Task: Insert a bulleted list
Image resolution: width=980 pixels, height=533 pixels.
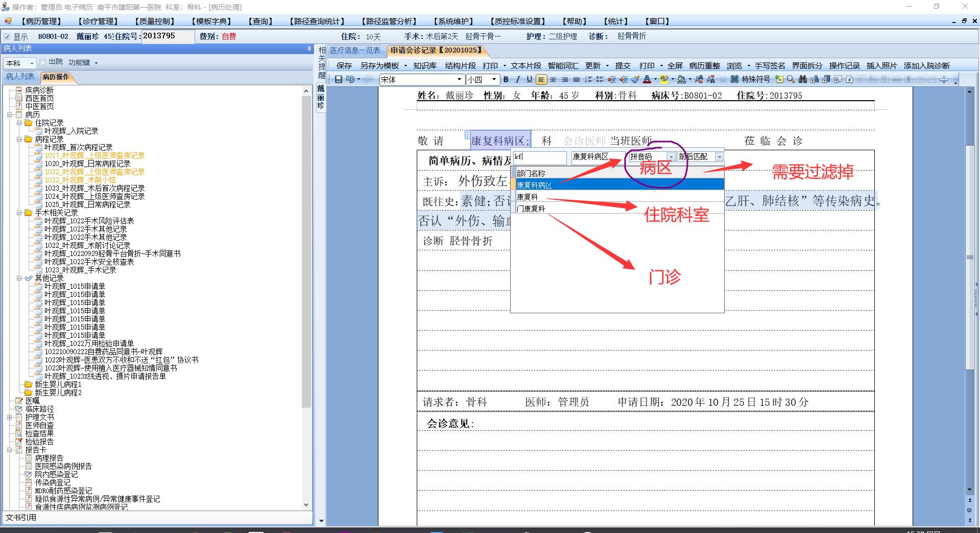Action: click(x=600, y=79)
